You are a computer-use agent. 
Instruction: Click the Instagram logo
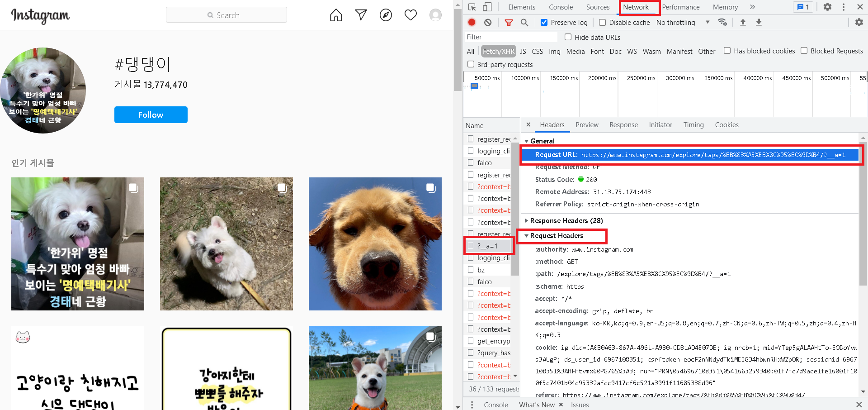click(40, 15)
